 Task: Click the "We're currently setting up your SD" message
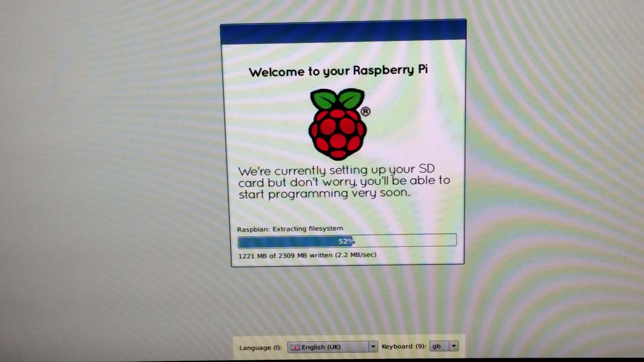(x=336, y=170)
